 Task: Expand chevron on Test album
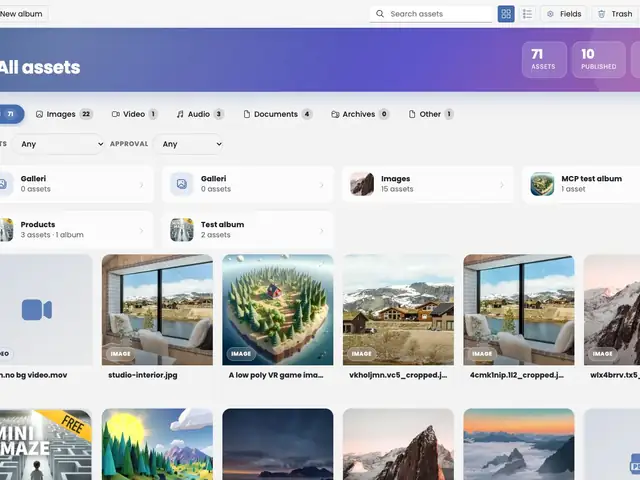[x=322, y=231]
